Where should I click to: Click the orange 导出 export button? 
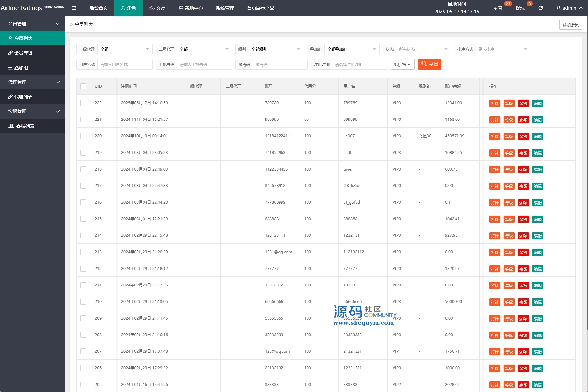[429, 64]
